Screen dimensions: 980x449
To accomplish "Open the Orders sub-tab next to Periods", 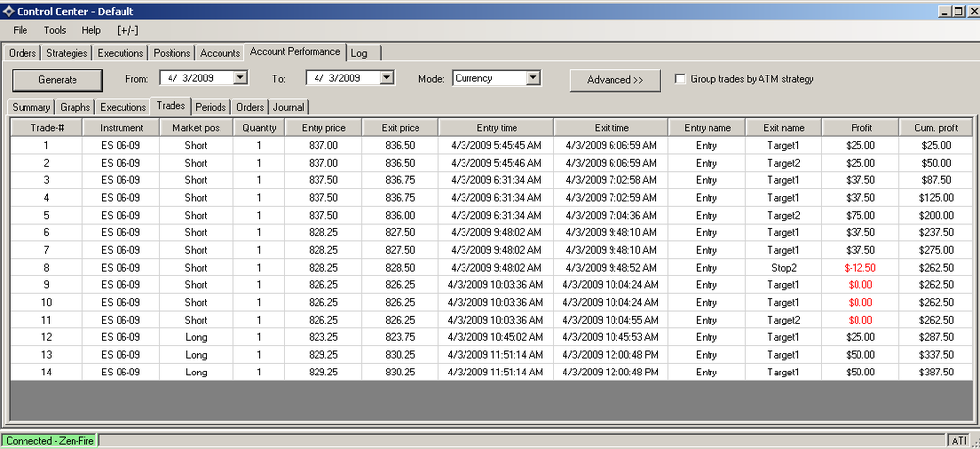I will point(250,107).
